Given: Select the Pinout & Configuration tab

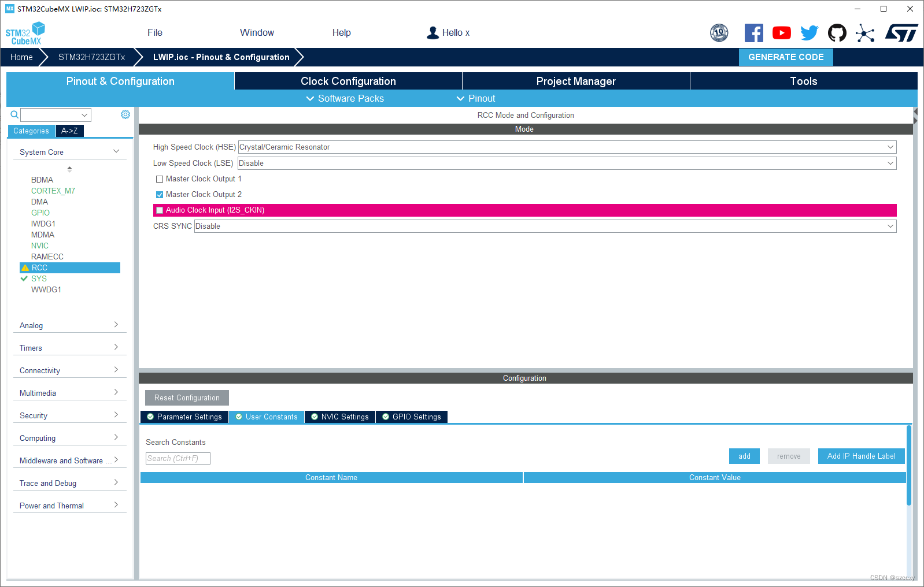Looking at the screenshot, I should click(120, 81).
